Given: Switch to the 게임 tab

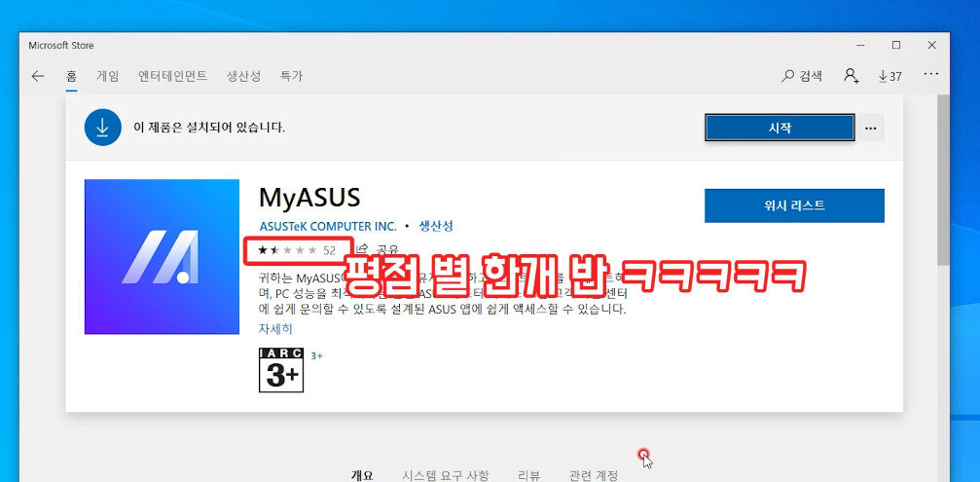Looking at the screenshot, I should click(107, 76).
